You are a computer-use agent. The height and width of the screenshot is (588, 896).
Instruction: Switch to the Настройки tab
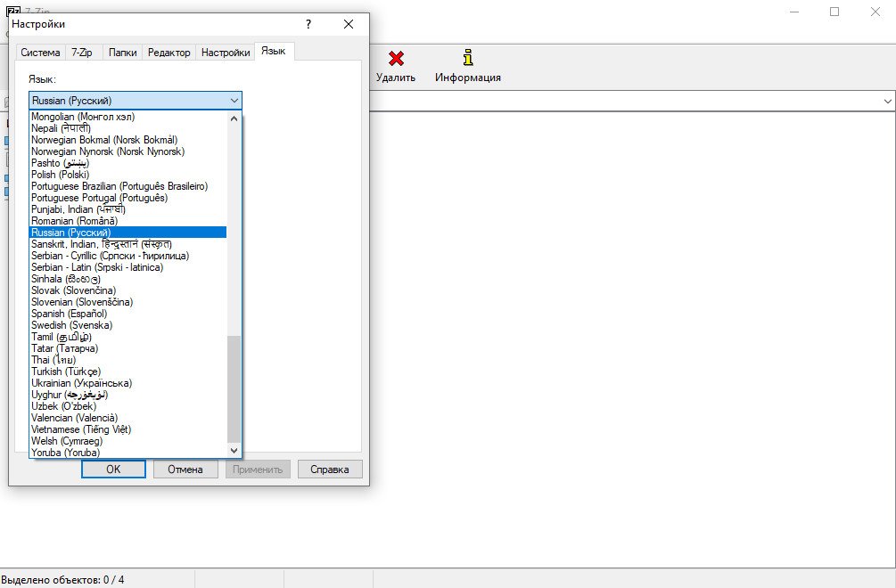226,53
